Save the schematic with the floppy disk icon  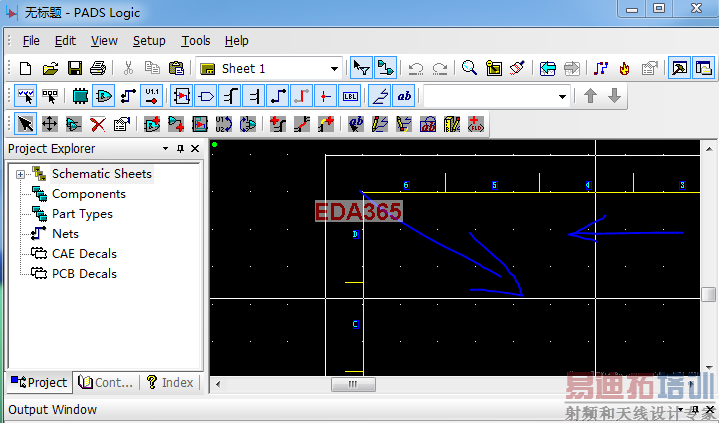tap(74, 69)
